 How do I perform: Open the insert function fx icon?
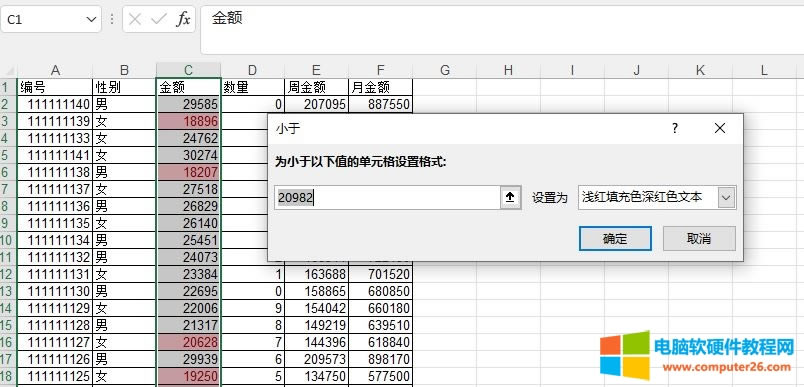coord(183,19)
